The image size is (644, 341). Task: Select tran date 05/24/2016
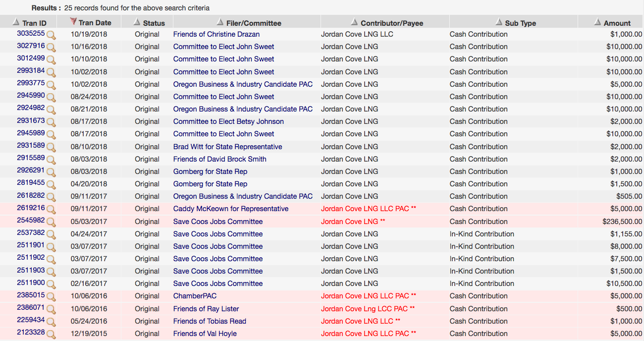(x=89, y=321)
